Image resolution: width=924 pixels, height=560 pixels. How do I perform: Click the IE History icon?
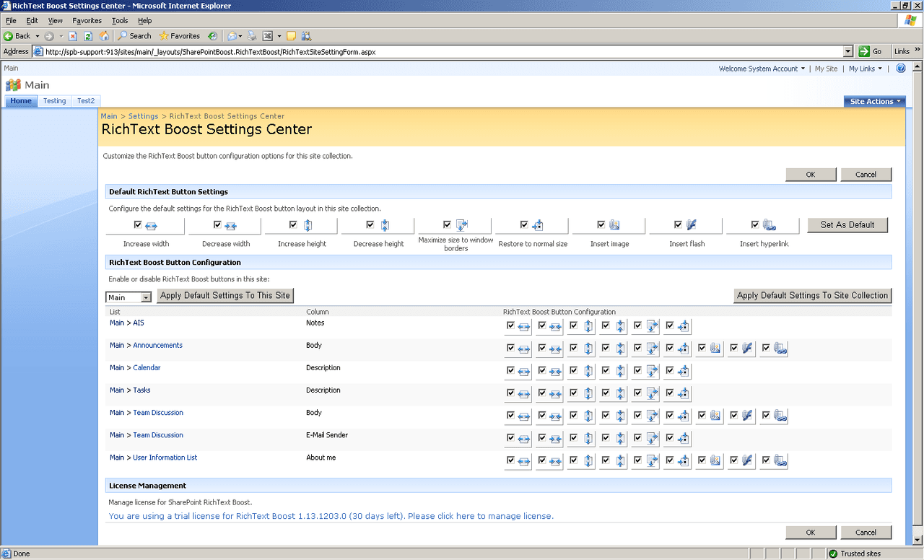click(x=212, y=36)
